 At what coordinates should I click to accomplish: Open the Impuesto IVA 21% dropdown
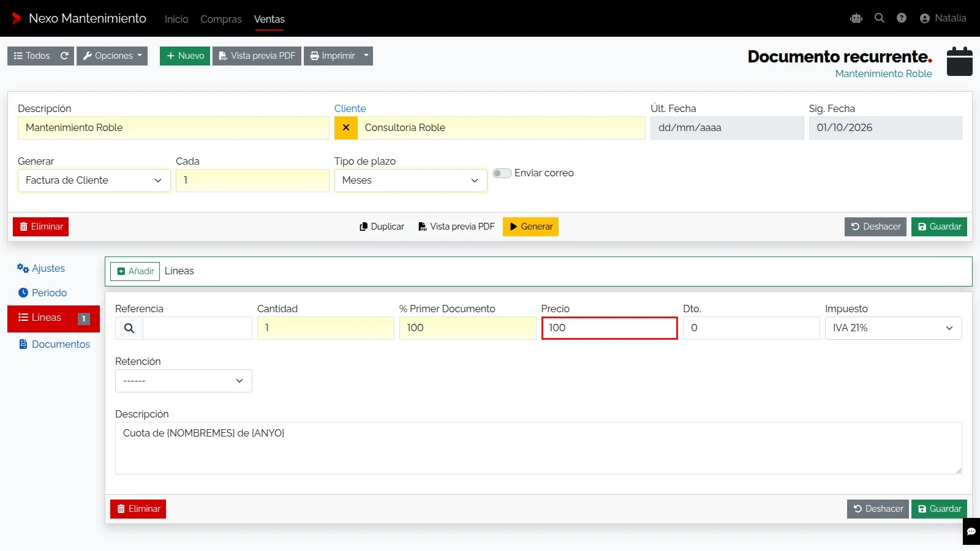coord(894,328)
